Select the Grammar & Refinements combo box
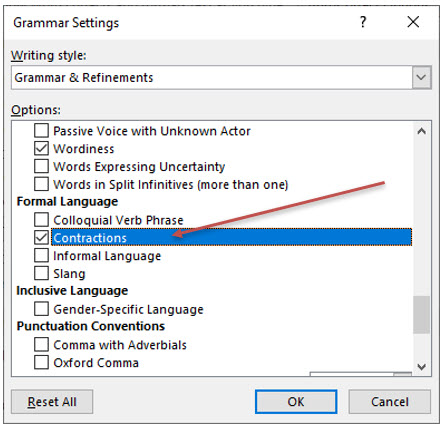Image resolution: width=448 pixels, height=428 pixels. click(x=221, y=77)
